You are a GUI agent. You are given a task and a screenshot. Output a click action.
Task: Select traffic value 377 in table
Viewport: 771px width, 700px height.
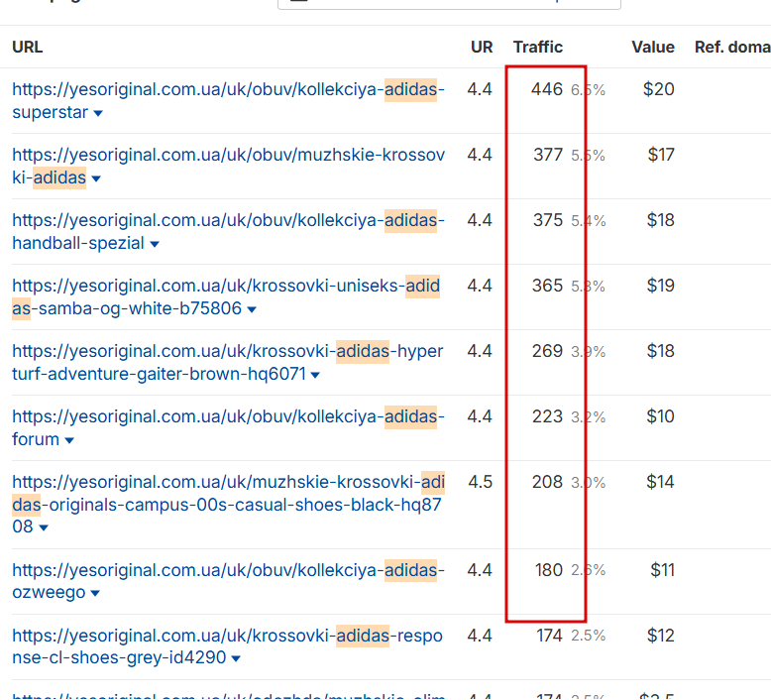point(548,155)
